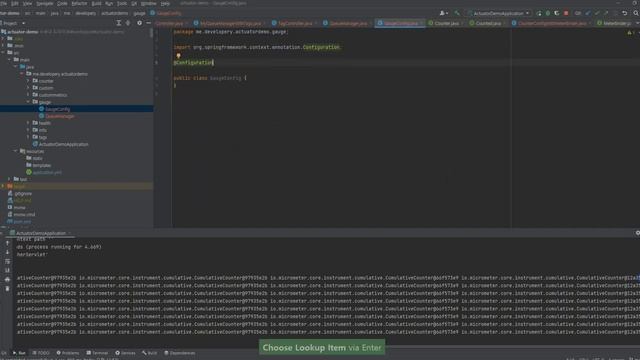Image resolution: width=640 pixels, height=360 pixels.
Task: Click the yellow lightbulb quick-fix icon
Action: [x=178, y=56]
